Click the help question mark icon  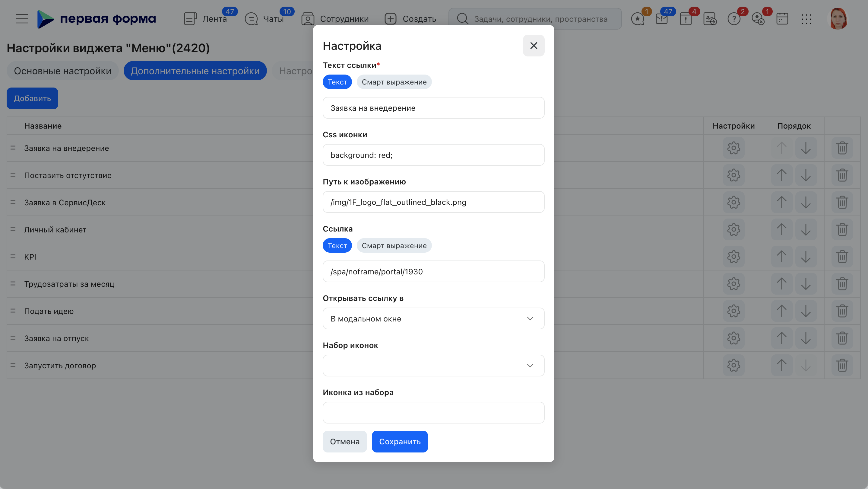(x=734, y=19)
